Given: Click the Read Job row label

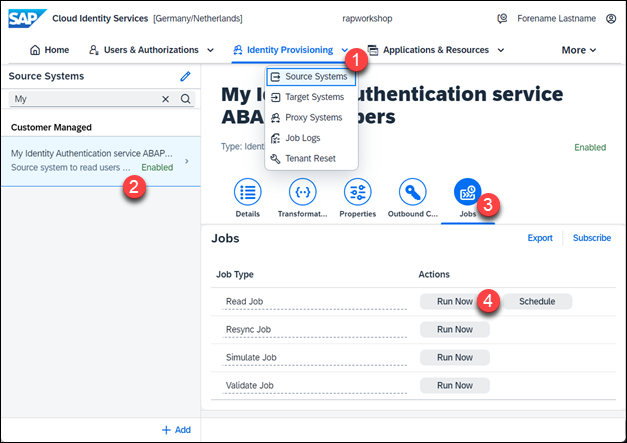Looking at the screenshot, I should click(x=244, y=301).
